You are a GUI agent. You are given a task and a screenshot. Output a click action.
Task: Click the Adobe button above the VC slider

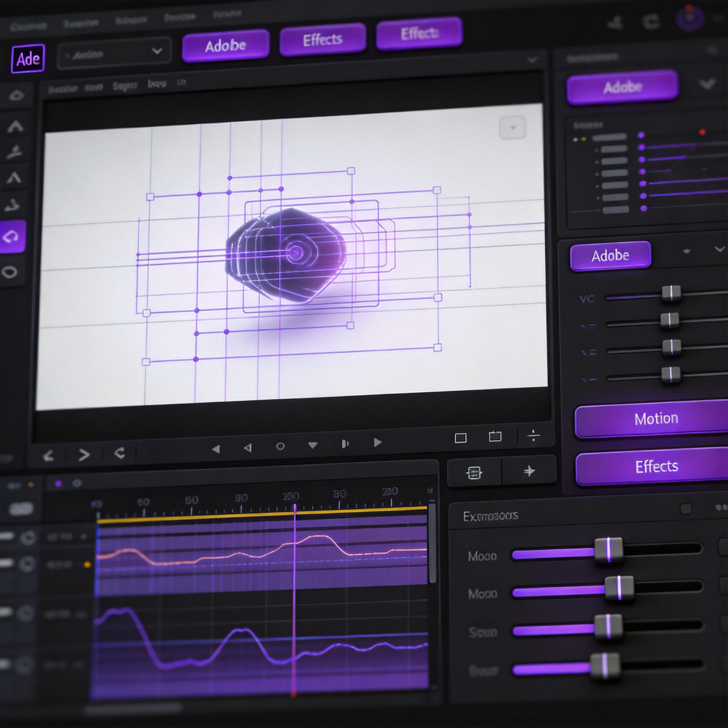(x=610, y=256)
